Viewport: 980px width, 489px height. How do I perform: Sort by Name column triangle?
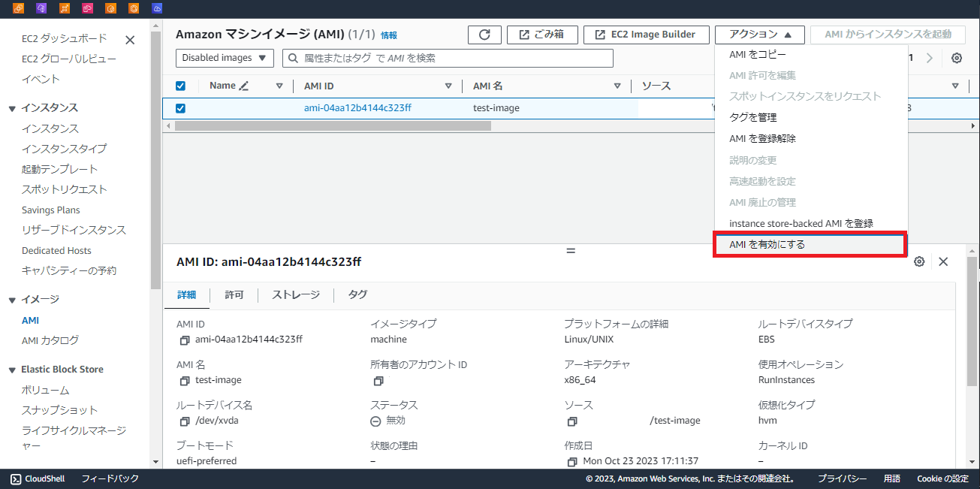tap(279, 86)
